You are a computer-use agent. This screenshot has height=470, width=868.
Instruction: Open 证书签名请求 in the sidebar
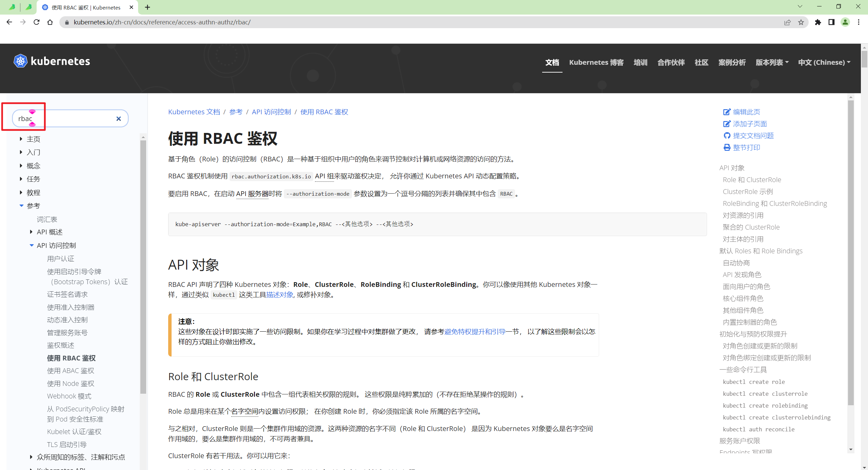(67, 294)
